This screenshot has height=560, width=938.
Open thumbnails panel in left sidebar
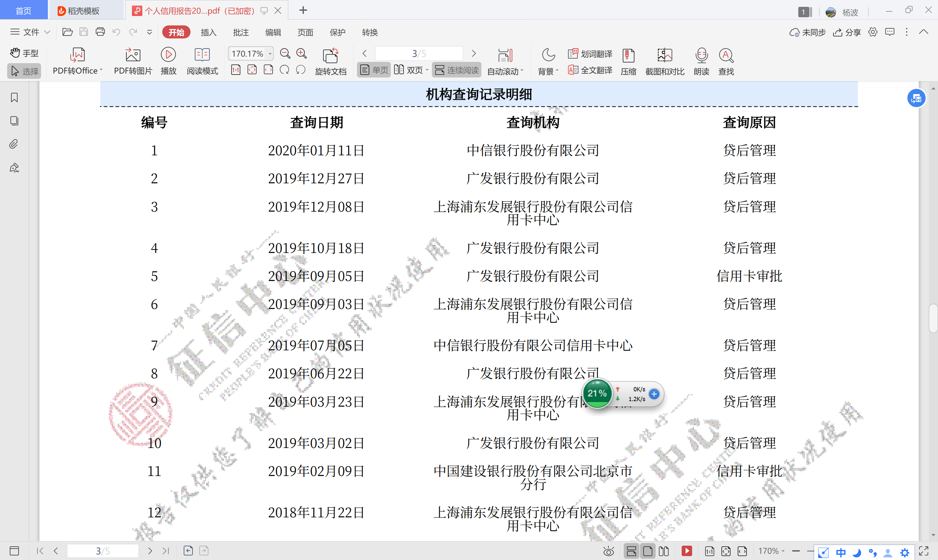point(14,121)
